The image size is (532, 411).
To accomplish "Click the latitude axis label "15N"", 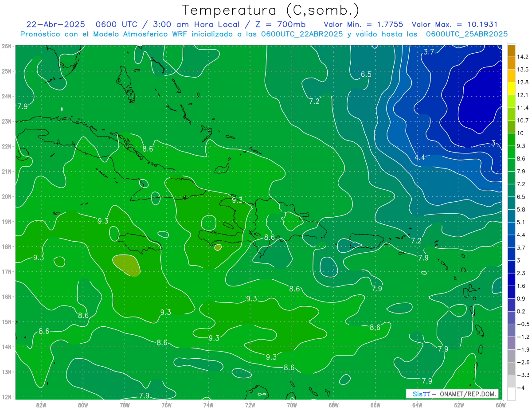I will tap(7, 322).
